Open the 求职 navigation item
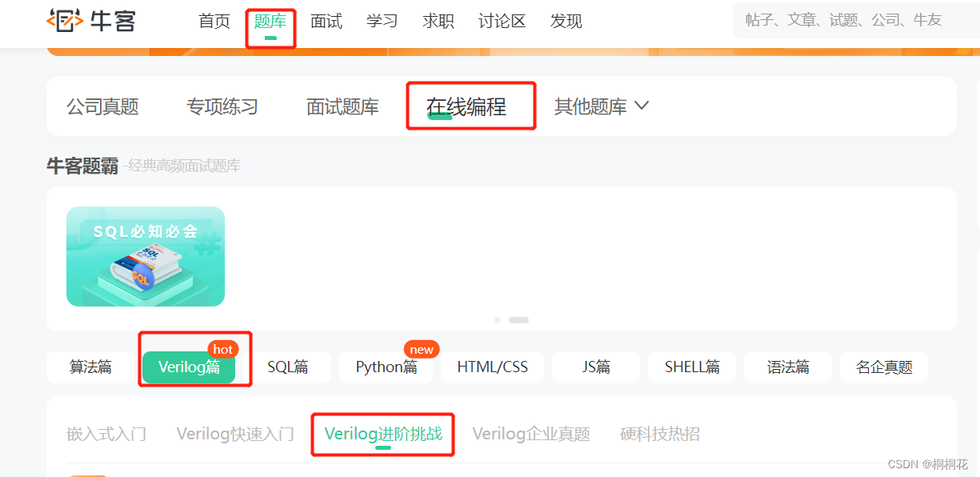This screenshot has width=980, height=477. 438,22
